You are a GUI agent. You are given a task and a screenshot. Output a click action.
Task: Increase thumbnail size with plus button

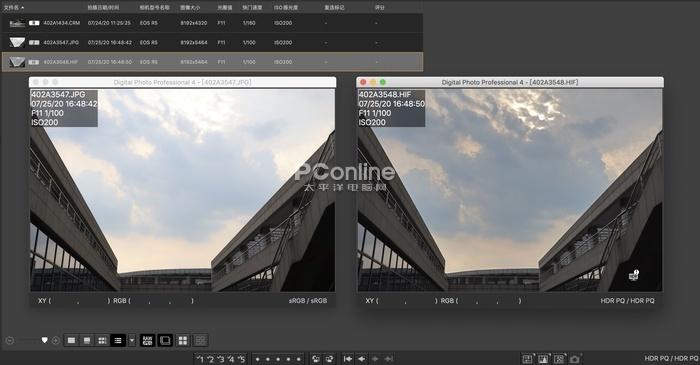pyautogui.click(x=56, y=340)
